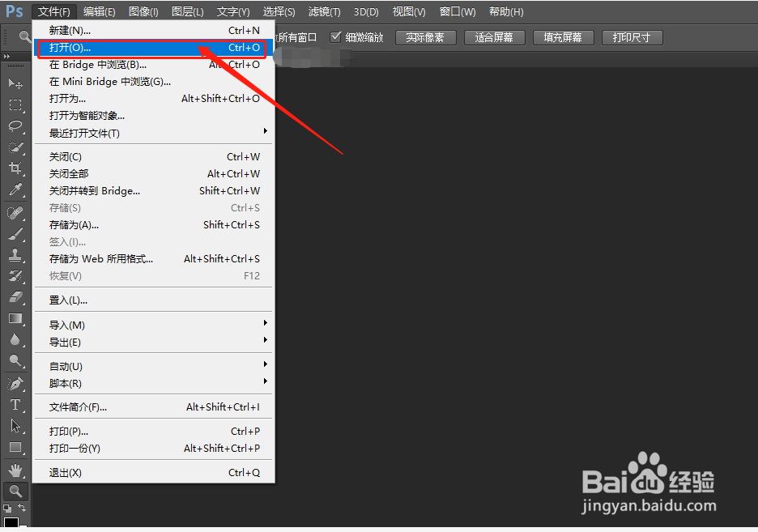Open the 视图(V) menu
758x532 pixels.
(409, 11)
